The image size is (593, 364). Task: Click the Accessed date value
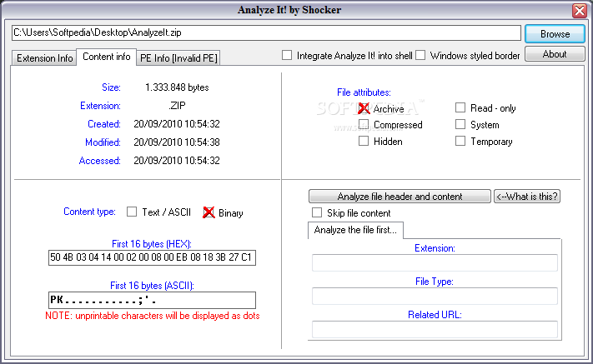pyautogui.click(x=177, y=161)
